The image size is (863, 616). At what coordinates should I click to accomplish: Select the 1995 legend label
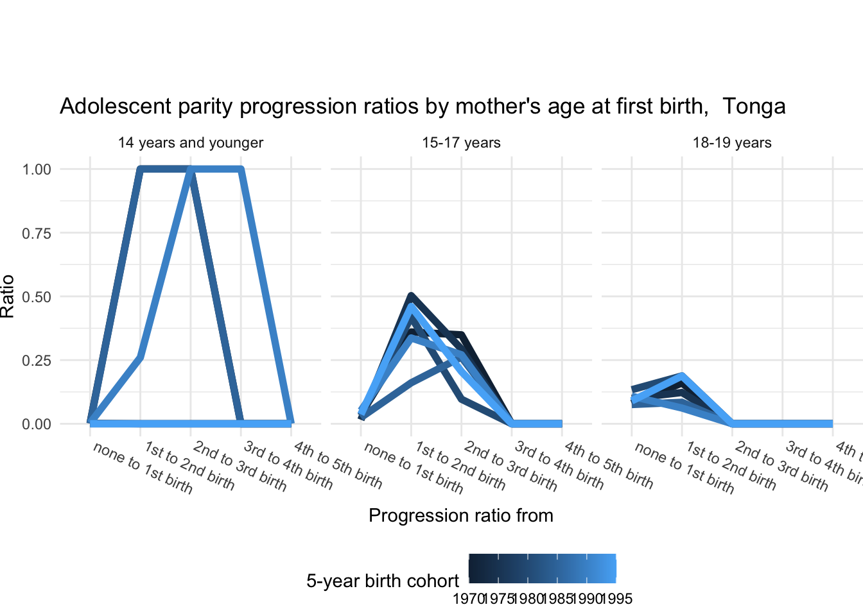pos(617,599)
